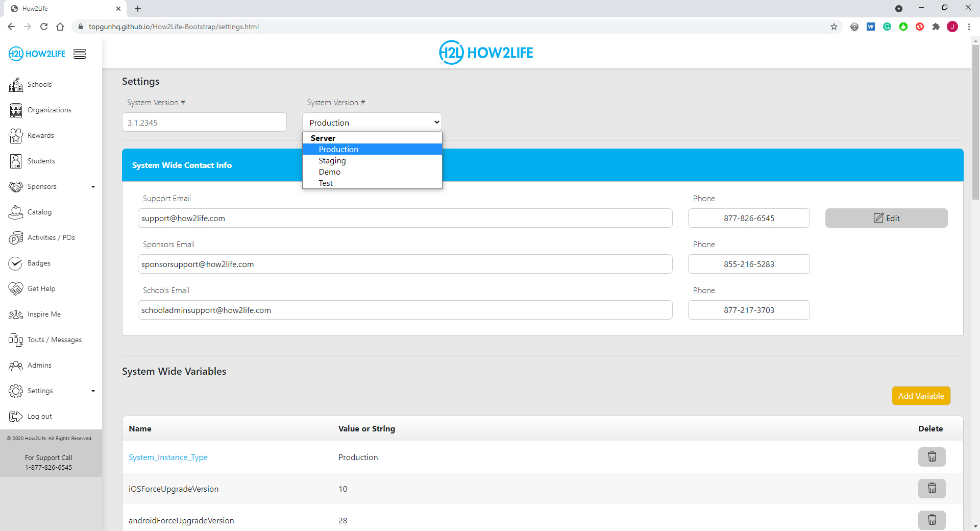The width and height of the screenshot is (980, 531).
Task: Open the Schools sidebar icon
Action: (x=16, y=85)
